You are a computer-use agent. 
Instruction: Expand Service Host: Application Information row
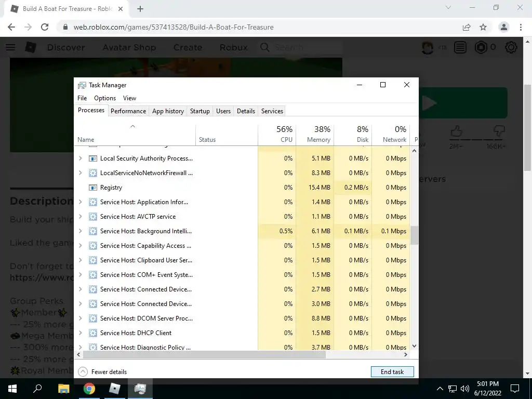pos(81,202)
